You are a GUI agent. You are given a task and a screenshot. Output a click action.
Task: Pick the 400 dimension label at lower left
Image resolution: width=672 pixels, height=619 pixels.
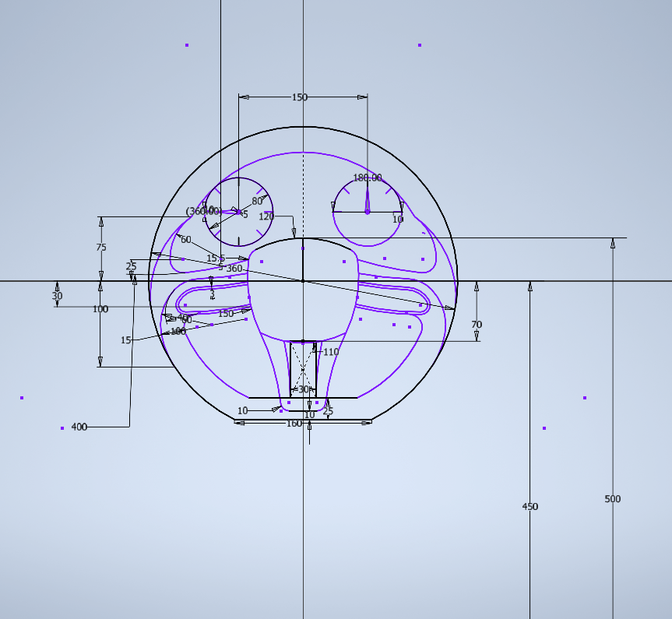(x=79, y=427)
